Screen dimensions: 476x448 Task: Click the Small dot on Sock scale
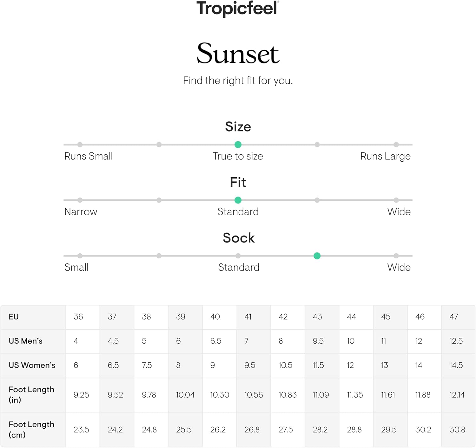click(x=80, y=256)
